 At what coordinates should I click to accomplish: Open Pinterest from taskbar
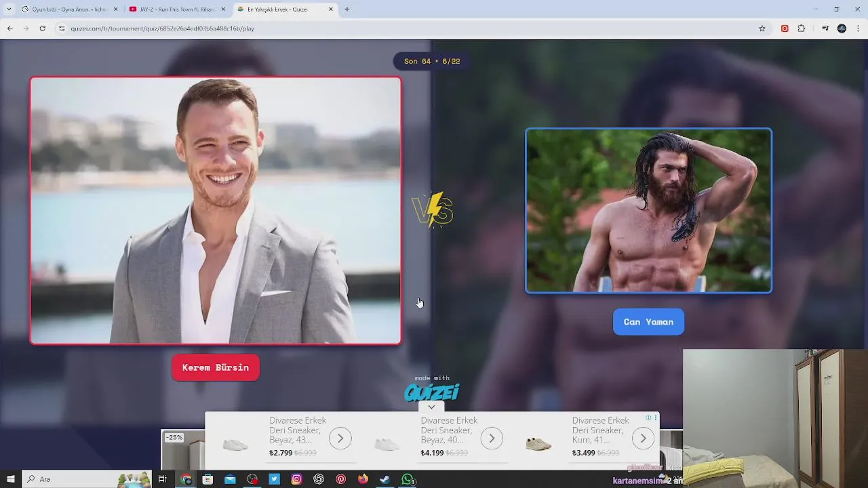[x=340, y=479]
